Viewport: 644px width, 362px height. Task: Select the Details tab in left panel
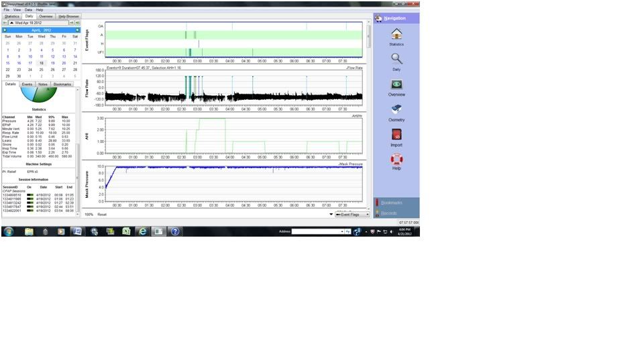click(10, 84)
